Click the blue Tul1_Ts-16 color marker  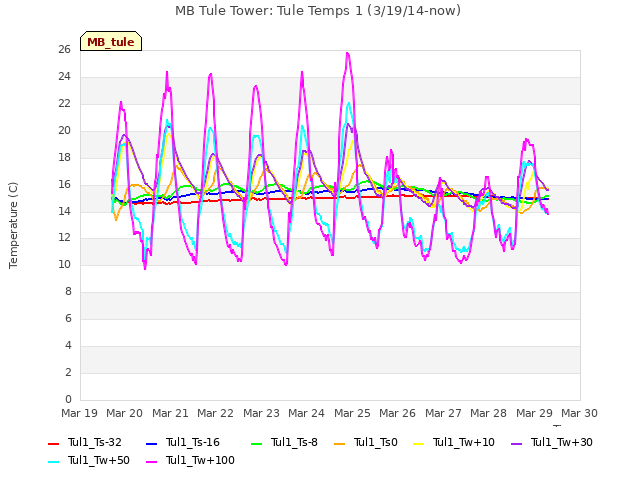[x=151, y=444]
